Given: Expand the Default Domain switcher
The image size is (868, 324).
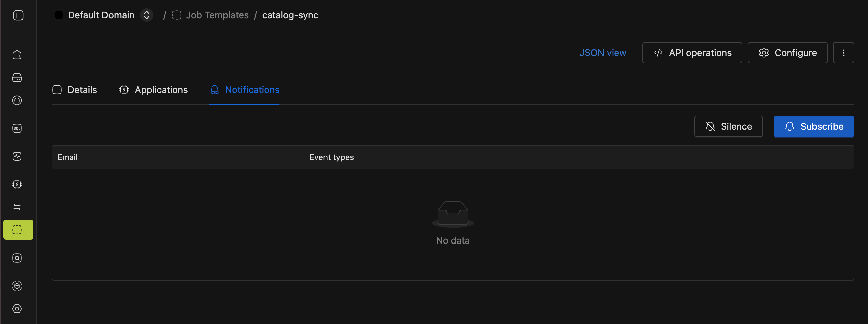Looking at the screenshot, I should (x=146, y=15).
